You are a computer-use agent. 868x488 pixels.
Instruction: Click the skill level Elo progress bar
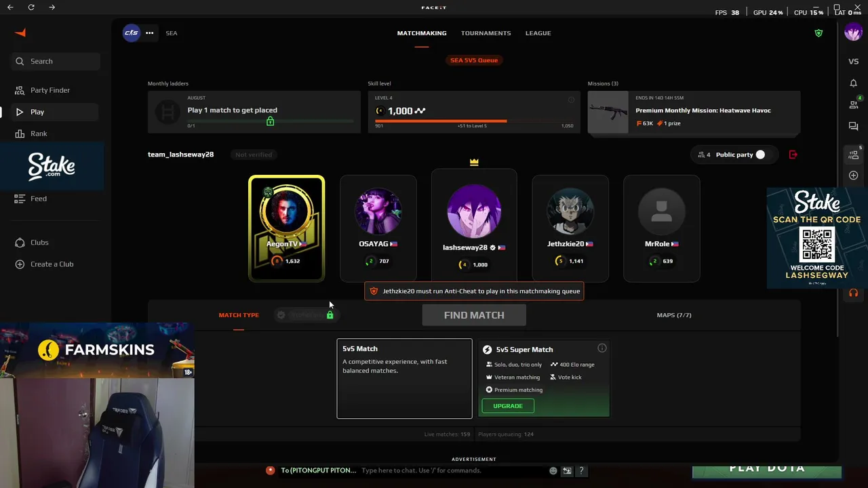[474, 121]
